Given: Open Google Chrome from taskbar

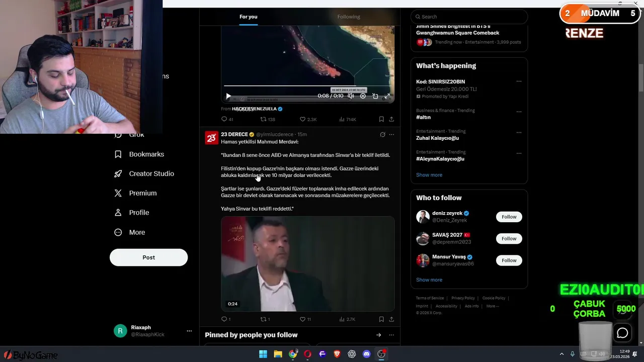Looking at the screenshot, I should click(x=293, y=354).
